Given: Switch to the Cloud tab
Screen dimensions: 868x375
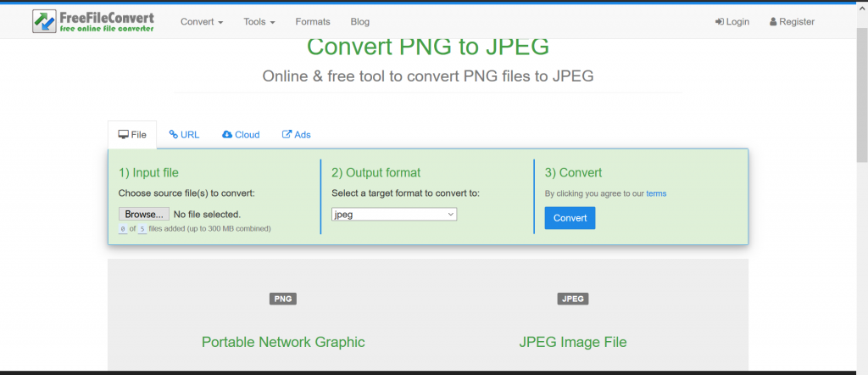Looking at the screenshot, I should click(x=241, y=135).
